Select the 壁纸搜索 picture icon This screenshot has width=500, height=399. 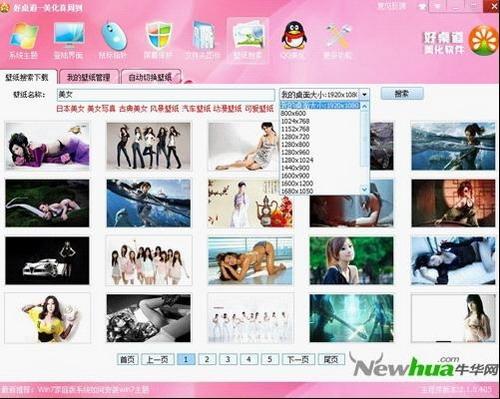248,35
